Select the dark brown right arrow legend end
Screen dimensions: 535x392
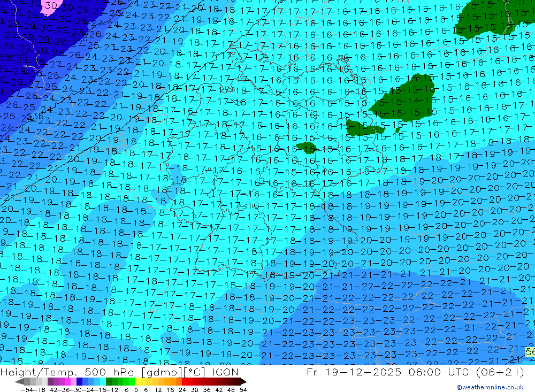click(243, 382)
